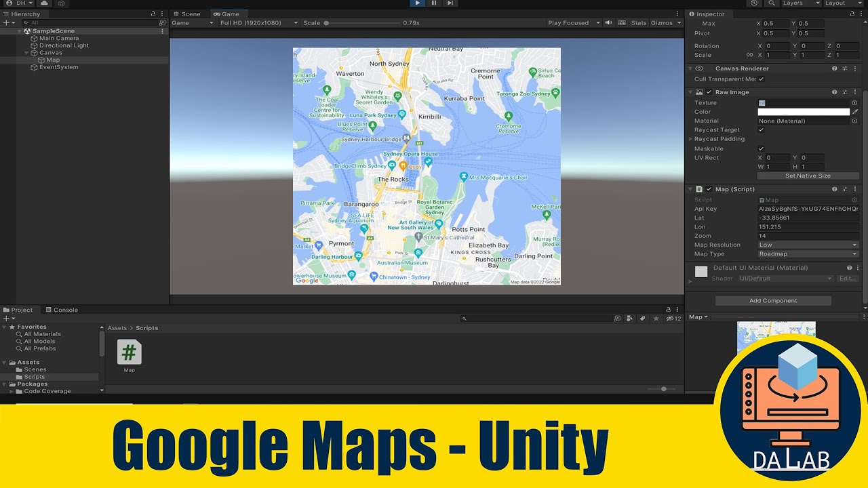The width and height of the screenshot is (868, 488).
Task: Toggle keyboard shortcuts icon in Game view
Action: pyautogui.click(x=622, y=22)
